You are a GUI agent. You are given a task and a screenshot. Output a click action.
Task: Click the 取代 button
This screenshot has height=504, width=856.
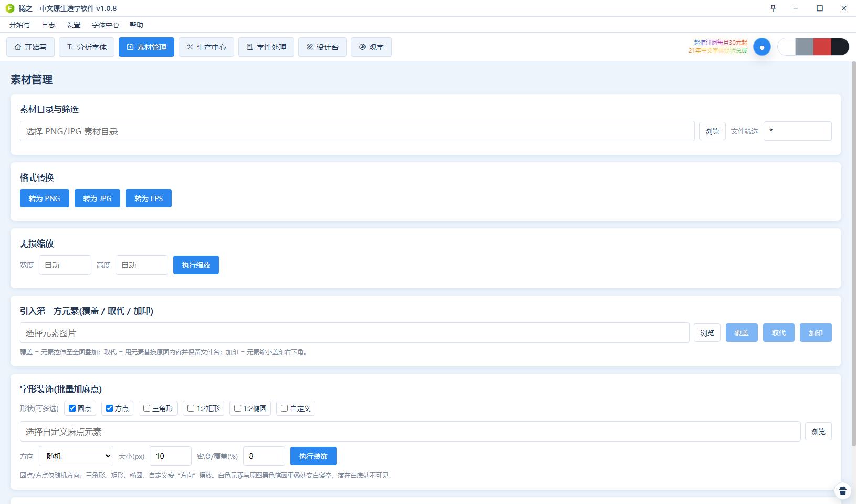click(x=779, y=333)
